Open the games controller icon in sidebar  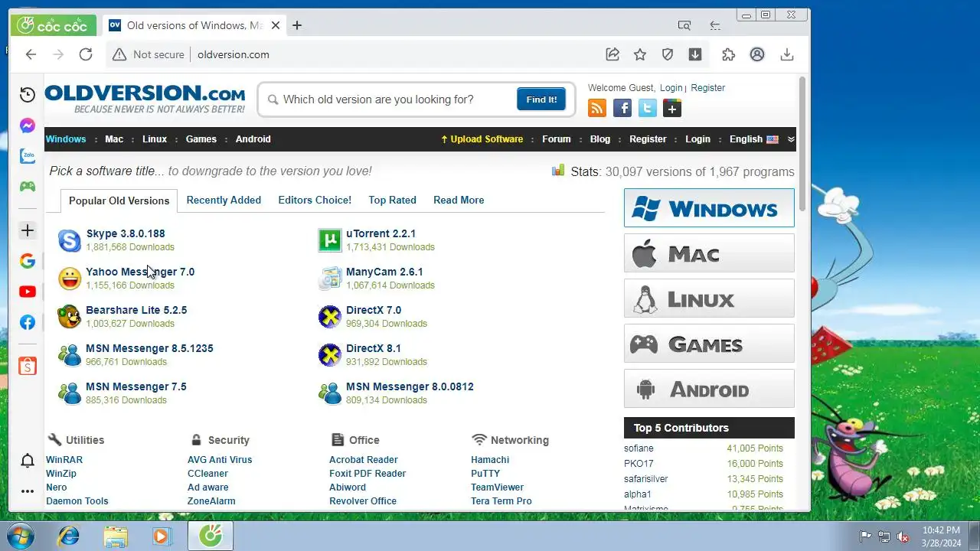click(28, 186)
